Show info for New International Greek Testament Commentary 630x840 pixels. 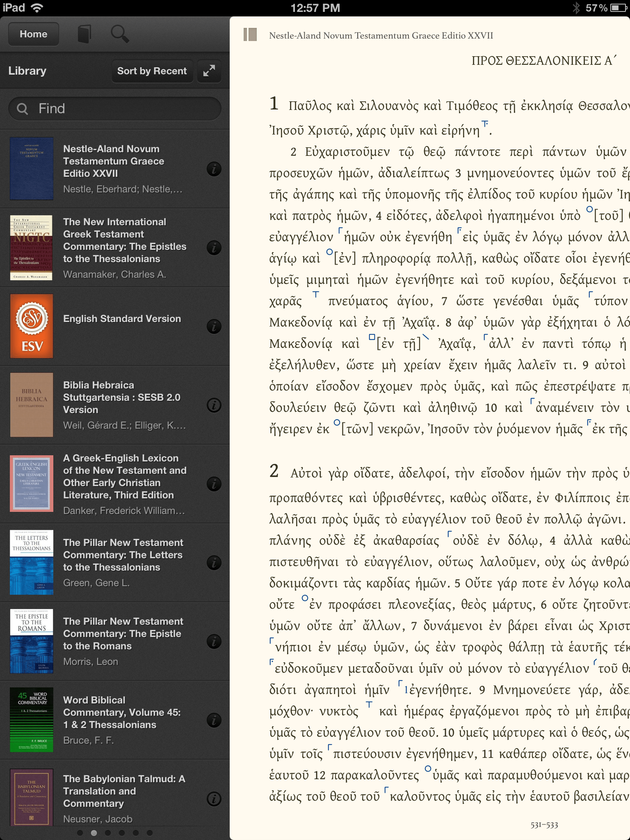coord(214,248)
